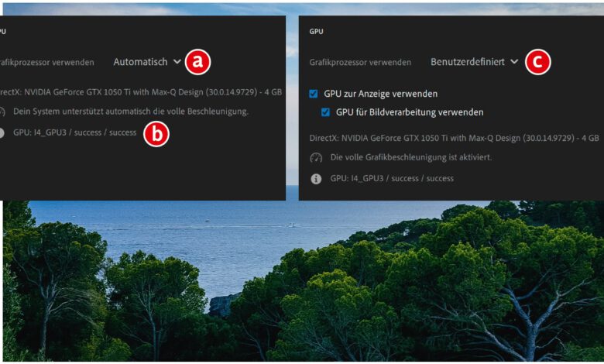Click the speedometer icon beside Dein System unterstützt

tap(2, 112)
